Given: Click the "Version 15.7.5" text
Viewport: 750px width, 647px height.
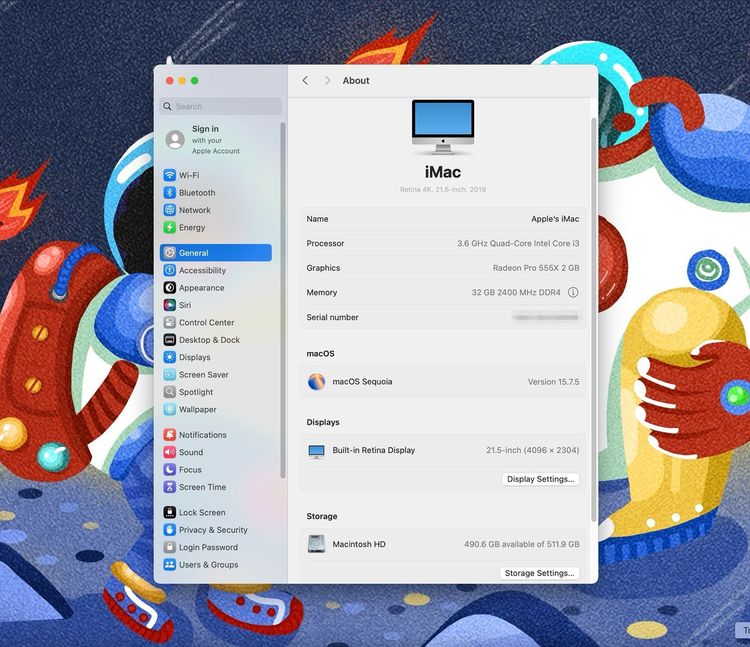Looking at the screenshot, I should (553, 382).
